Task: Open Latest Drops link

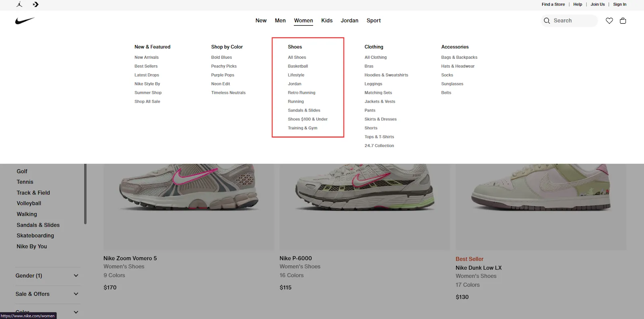Action: [x=147, y=75]
